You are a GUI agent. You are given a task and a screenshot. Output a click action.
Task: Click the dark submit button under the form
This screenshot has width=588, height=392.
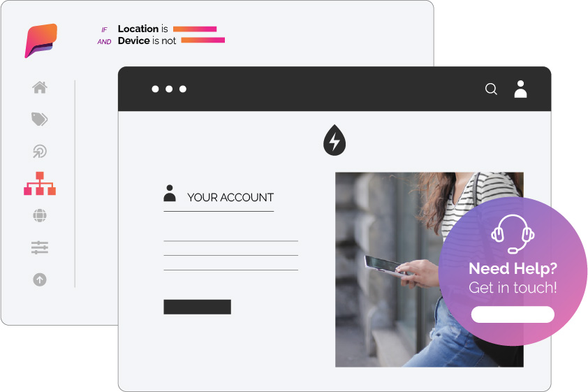coord(197,307)
